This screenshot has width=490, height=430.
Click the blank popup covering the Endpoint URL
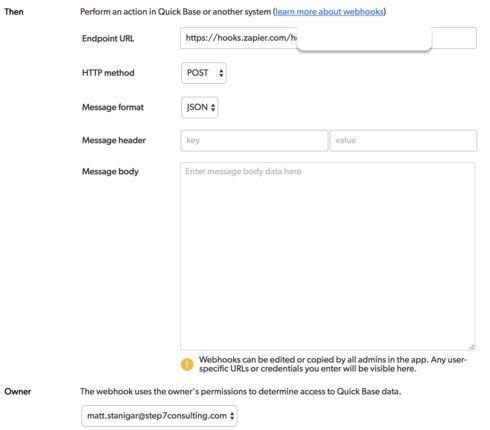pos(364,38)
